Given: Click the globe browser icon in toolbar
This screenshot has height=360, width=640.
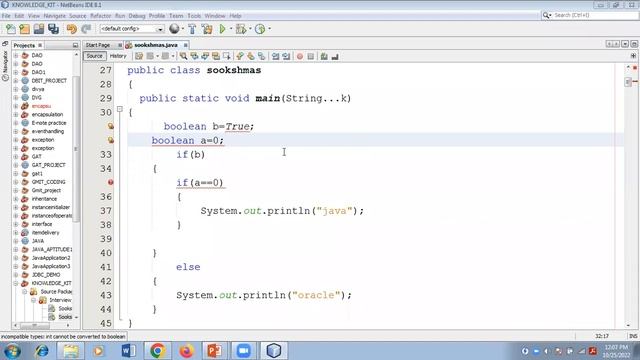Looking at the screenshot, I should 174,29.
